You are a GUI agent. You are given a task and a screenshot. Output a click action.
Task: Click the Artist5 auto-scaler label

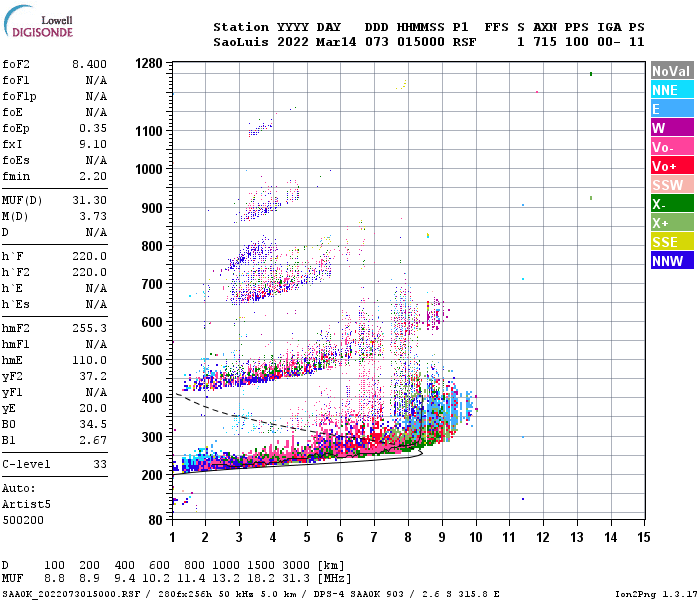pos(26,504)
